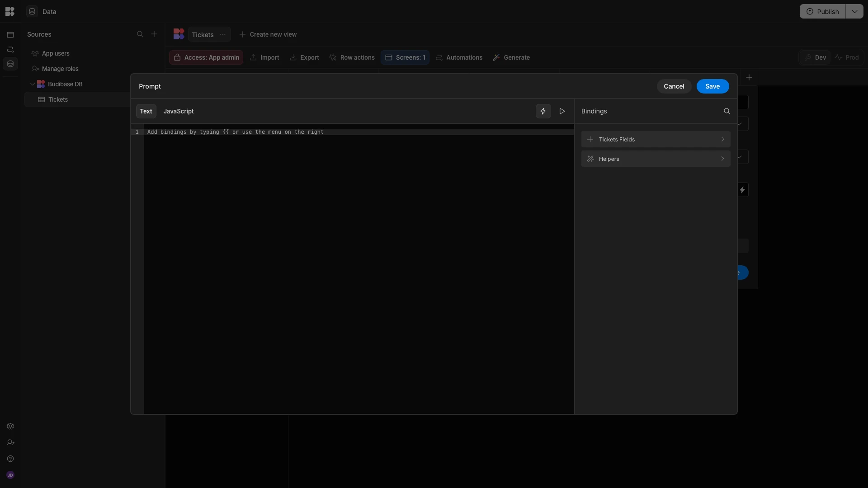Cancel the Prompt dialog

click(x=674, y=86)
